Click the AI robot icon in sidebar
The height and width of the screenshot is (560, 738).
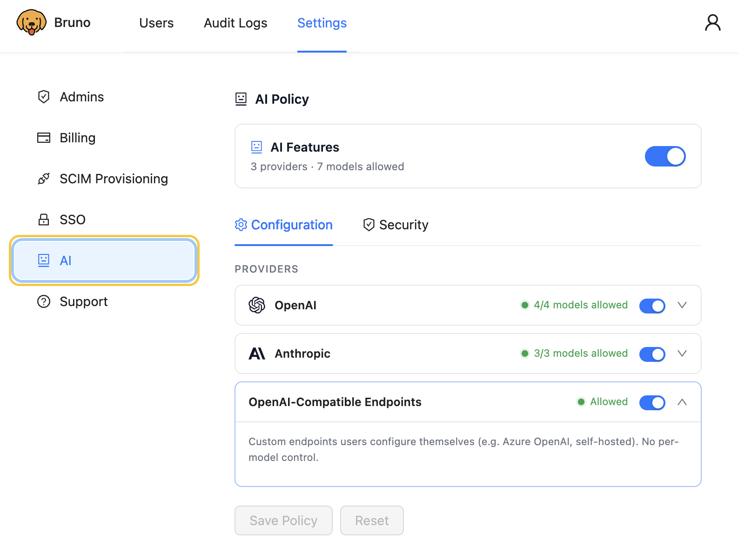click(x=44, y=260)
